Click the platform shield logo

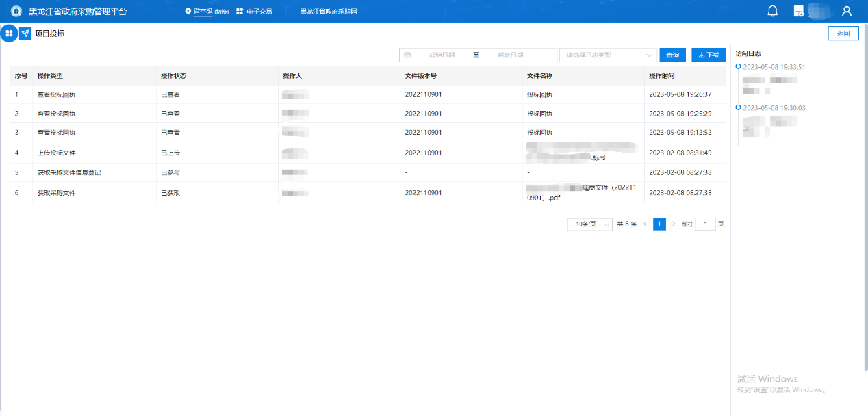(16, 12)
